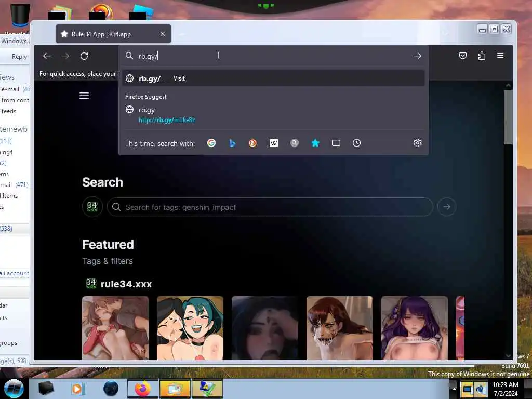Search this time with Google

click(x=211, y=143)
